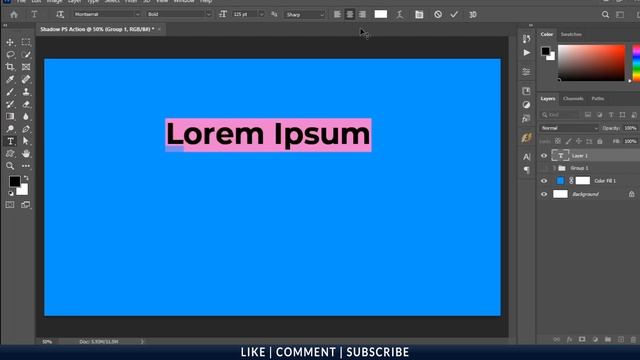The height and width of the screenshot is (360, 640).
Task: Select the Pen tool
Action: (26, 129)
